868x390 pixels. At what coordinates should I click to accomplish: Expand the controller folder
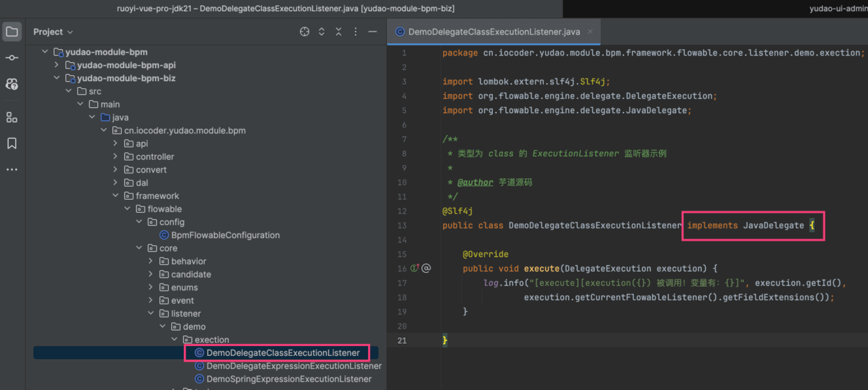(116, 156)
